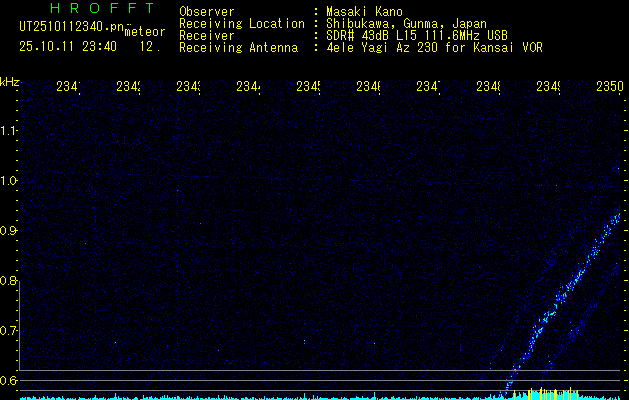The width and height of the screenshot is (629, 400).
Task: Click the 2350 time axis label
Action: pyautogui.click(x=610, y=86)
